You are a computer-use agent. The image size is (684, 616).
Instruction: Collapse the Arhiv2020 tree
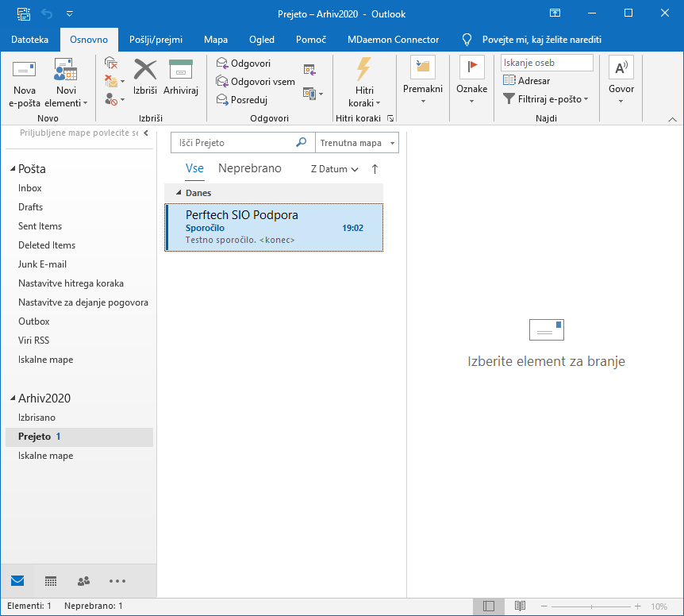click(13, 398)
